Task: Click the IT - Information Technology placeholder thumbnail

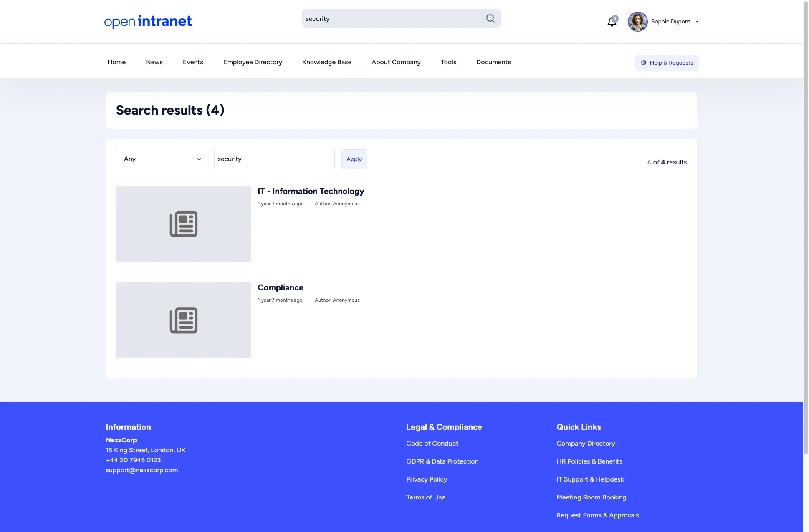Action: point(184,224)
